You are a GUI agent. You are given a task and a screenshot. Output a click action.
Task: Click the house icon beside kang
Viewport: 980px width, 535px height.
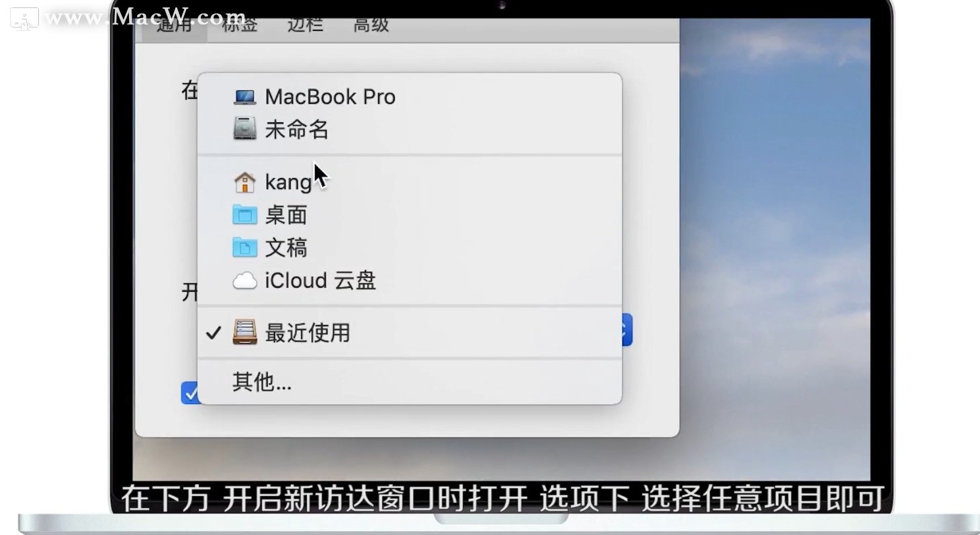[x=244, y=182]
